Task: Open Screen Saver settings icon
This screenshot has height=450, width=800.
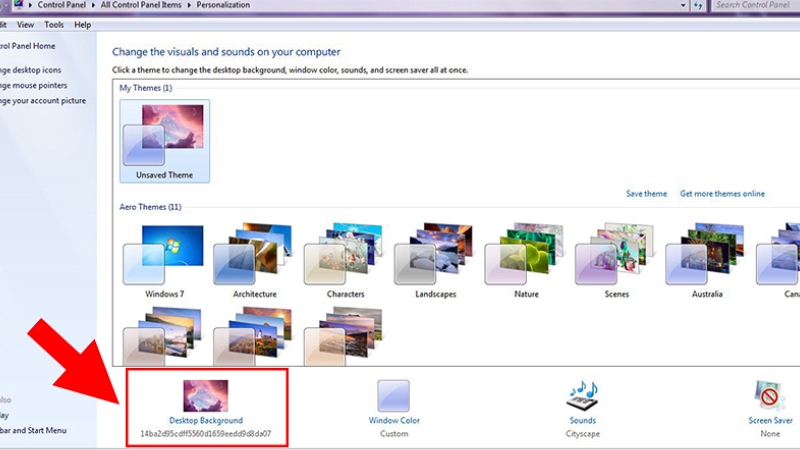Action: tap(770, 396)
